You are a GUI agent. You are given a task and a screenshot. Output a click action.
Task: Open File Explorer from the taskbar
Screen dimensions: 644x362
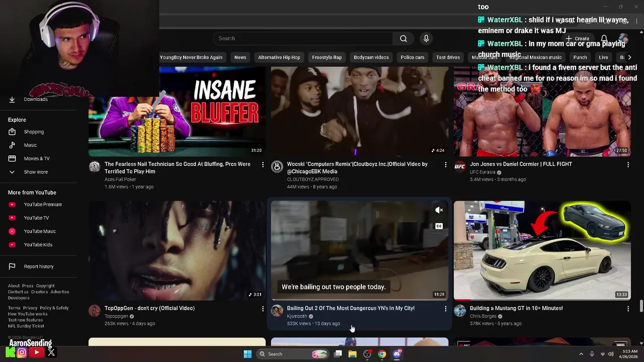click(353, 354)
